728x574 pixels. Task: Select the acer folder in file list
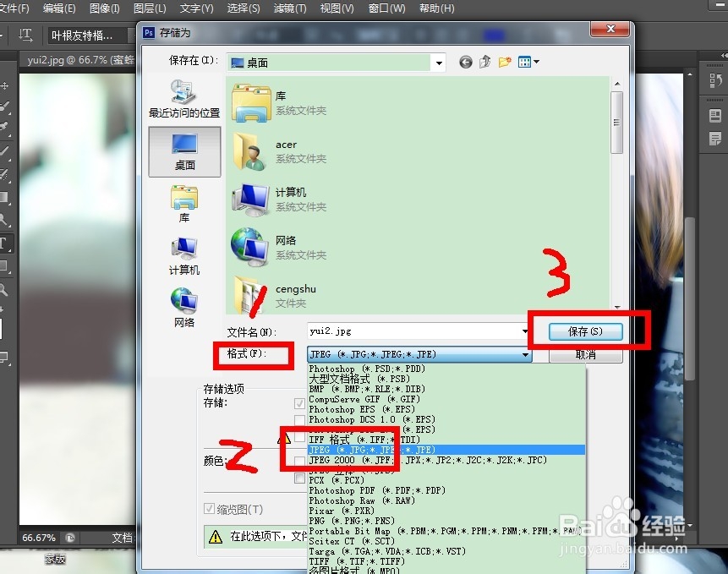tap(280, 151)
